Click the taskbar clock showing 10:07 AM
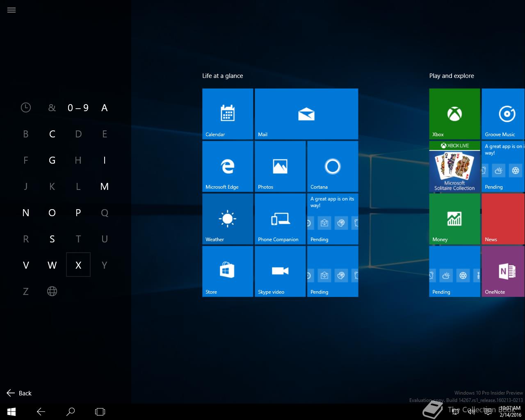525x420 pixels. pyautogui.click(x=510, y=412)
